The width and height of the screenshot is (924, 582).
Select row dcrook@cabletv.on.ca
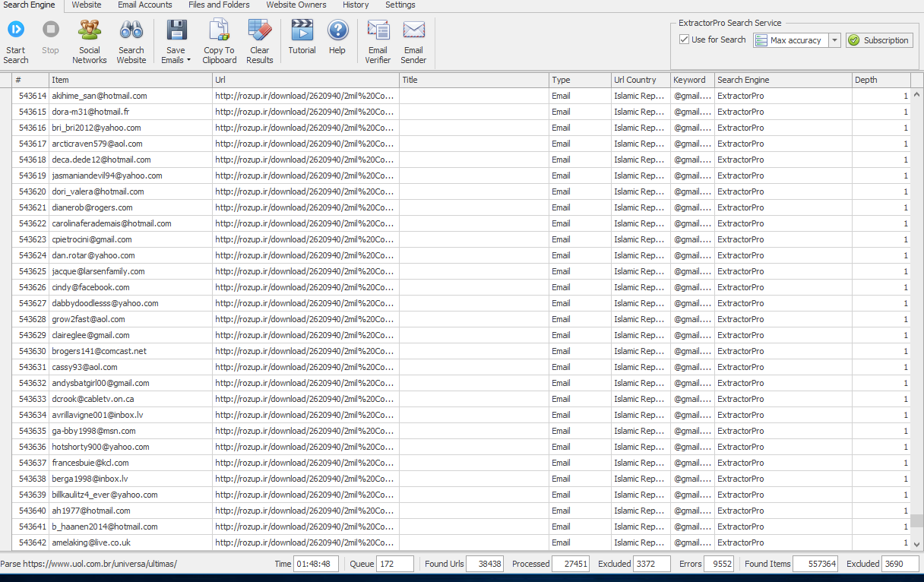click(x=462, y=399)
